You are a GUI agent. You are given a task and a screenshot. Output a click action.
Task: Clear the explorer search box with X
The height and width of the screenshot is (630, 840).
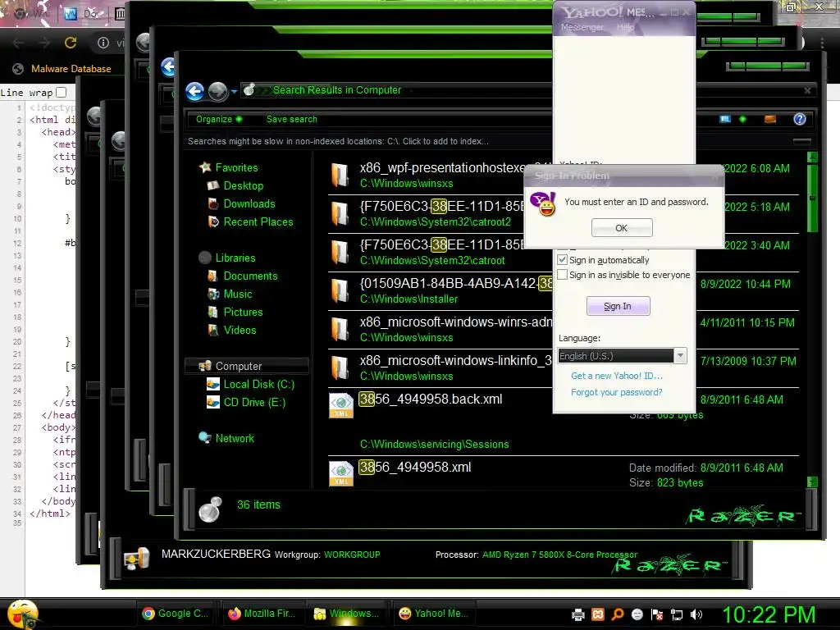coord(807,90)
